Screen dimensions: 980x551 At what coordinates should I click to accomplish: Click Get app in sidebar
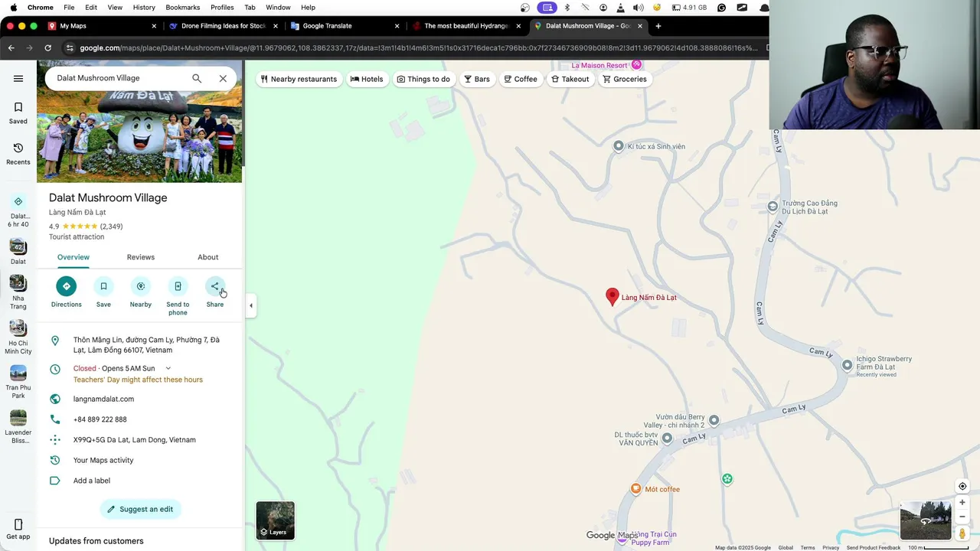click(18, 529)
